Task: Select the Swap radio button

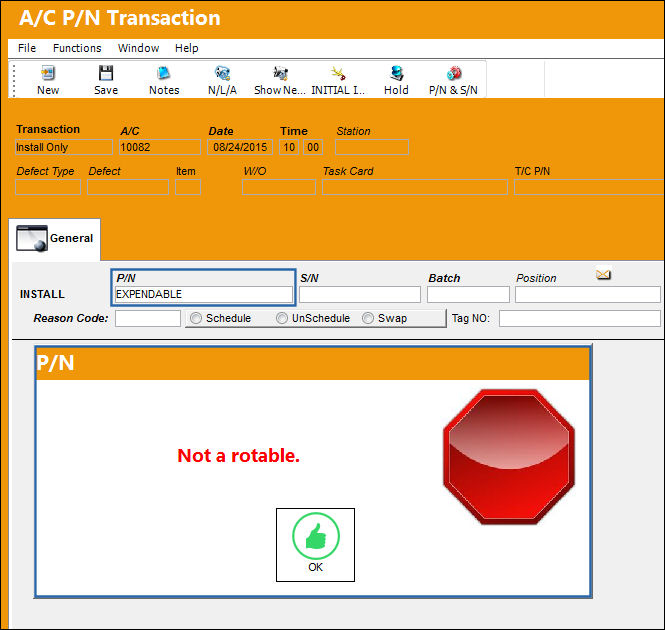Action: [368, 318]
